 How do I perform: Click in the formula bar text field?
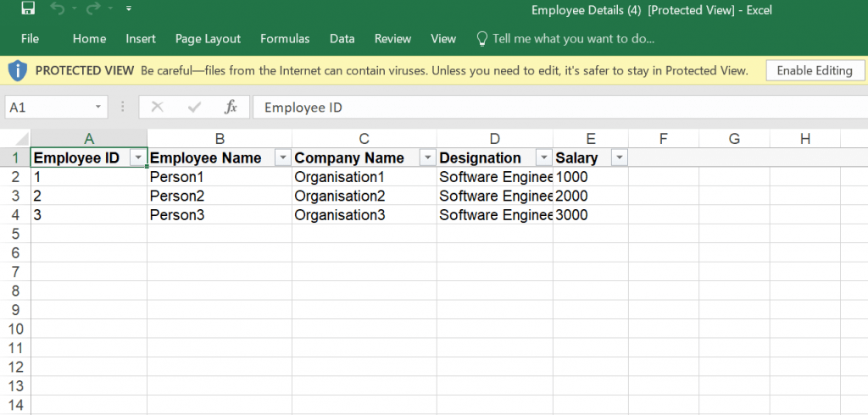point(560,107)
